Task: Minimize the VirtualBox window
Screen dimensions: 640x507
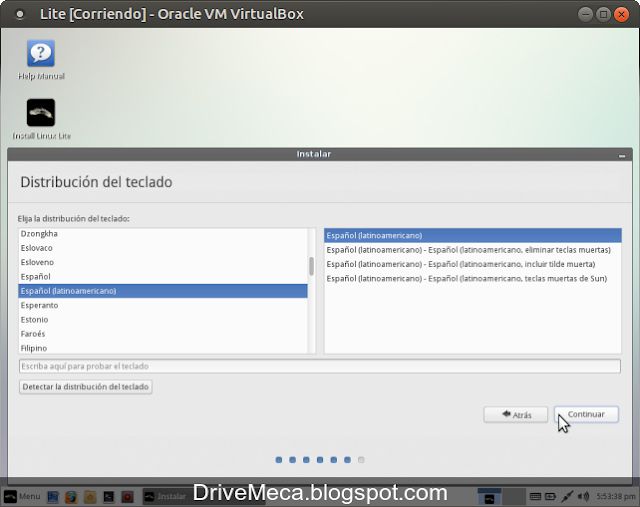Action: [585, 15]
